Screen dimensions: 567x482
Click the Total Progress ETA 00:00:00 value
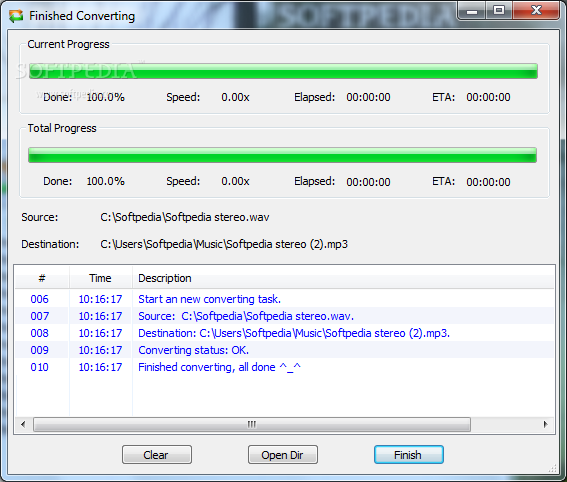click(x=488, y=182)
